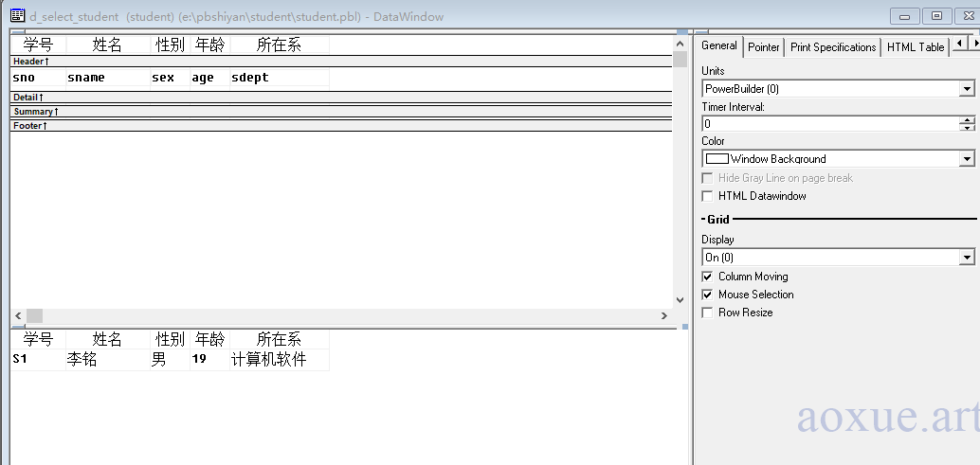
Task: Close the DataWindow painter window
Action: click(x=968, y=16)
